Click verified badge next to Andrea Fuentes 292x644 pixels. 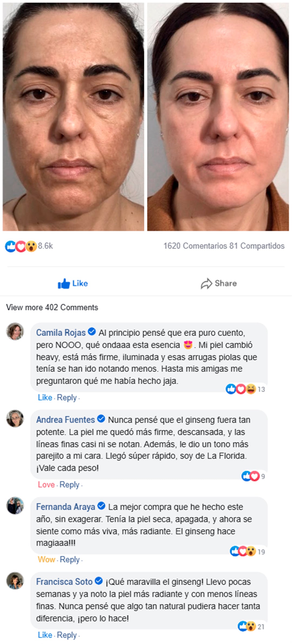point(101,419)
